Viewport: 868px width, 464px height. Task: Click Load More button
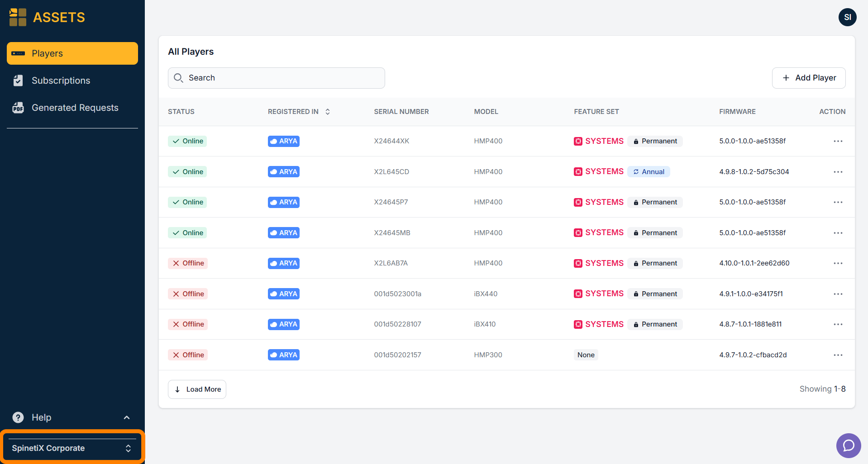197,389
